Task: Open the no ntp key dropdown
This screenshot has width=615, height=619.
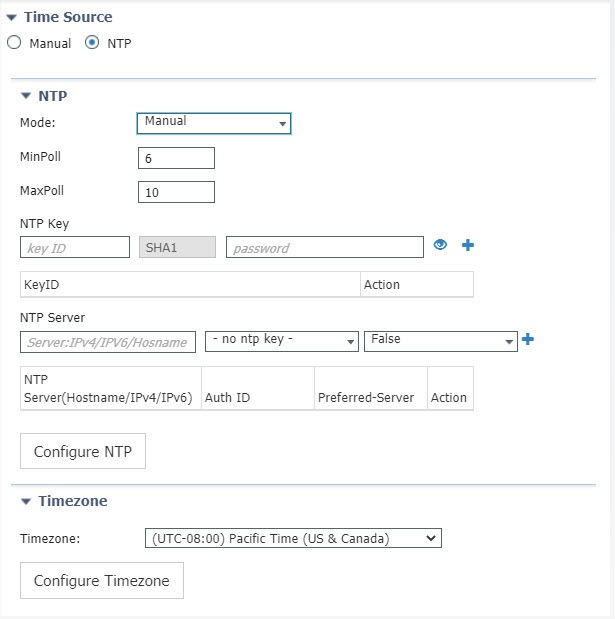Action: (282, 341)
